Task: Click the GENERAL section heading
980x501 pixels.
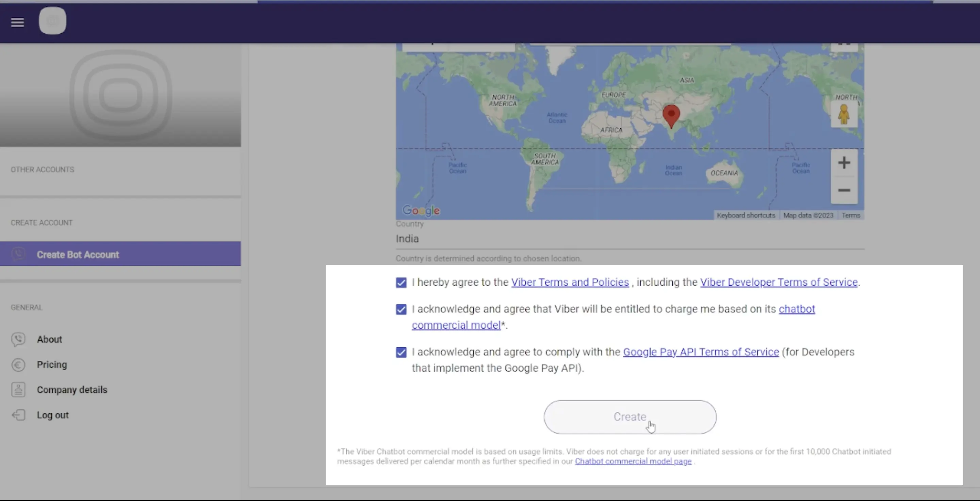Action: 27,307
